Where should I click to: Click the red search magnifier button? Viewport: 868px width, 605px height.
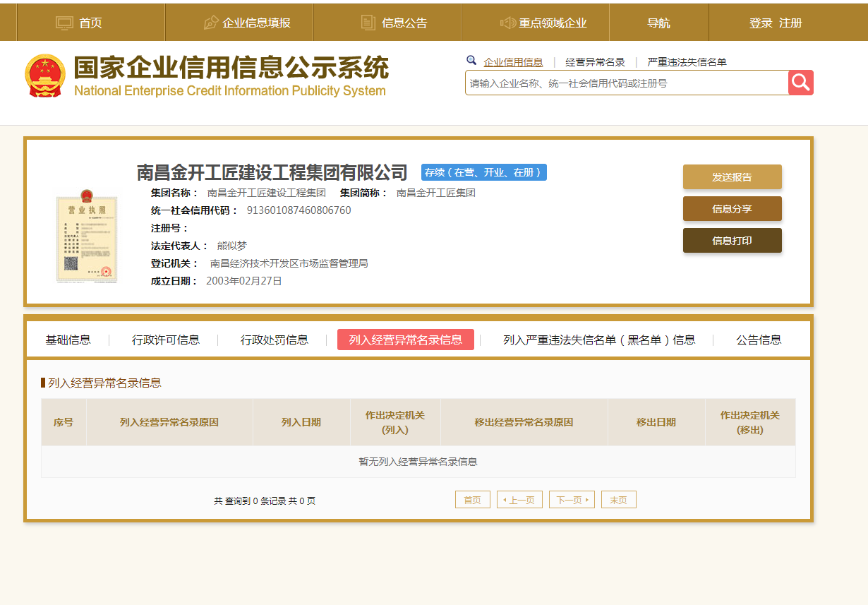[x=801, y=83]
